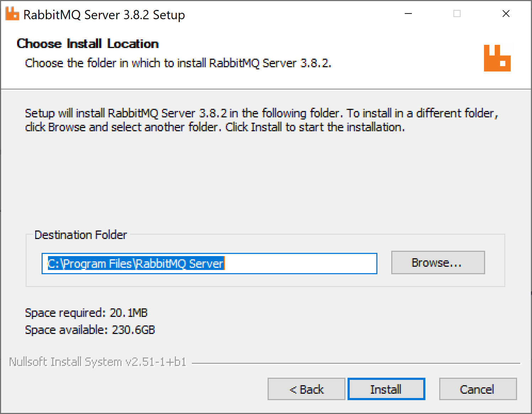The height and width of the screenshot is (414, 532).
Task: Close the RabbitMQ Setup window
Action: click(x=506, y=14)
